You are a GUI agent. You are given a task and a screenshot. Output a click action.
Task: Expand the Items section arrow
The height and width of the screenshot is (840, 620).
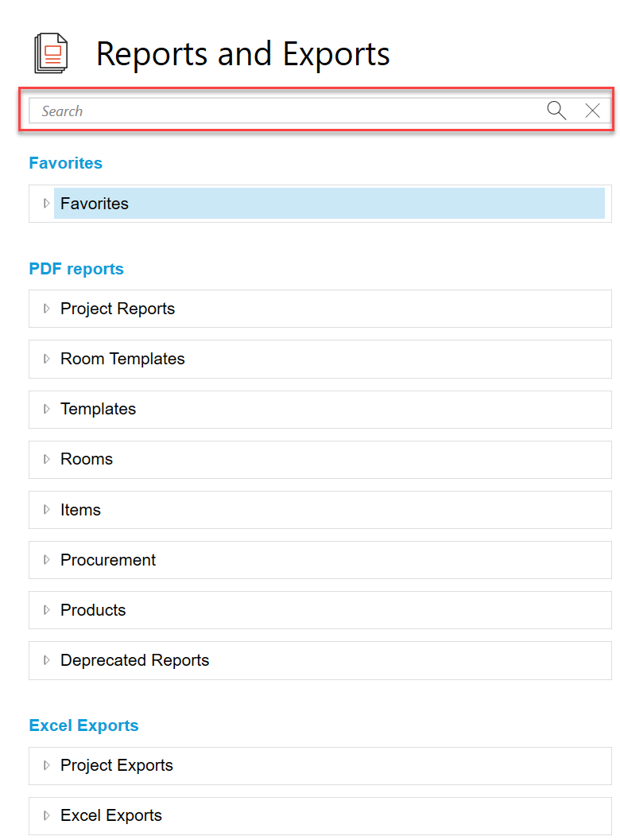[46, 510]
